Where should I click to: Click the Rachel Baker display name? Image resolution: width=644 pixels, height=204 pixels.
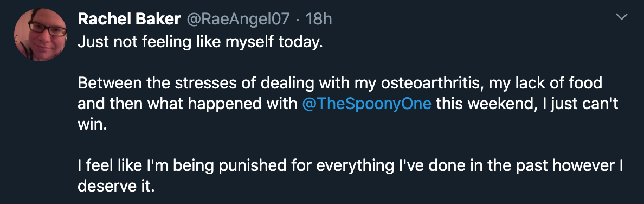coord(130,19)
